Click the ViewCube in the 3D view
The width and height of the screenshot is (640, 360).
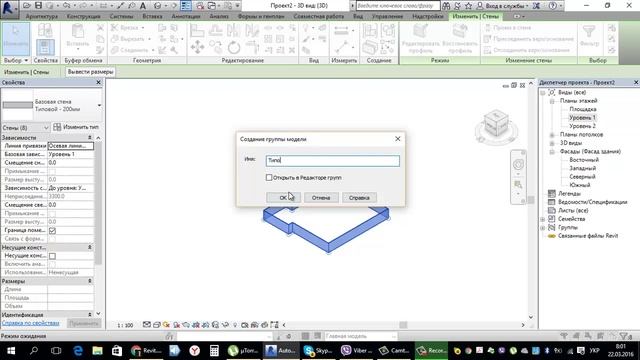pos(496,122)
